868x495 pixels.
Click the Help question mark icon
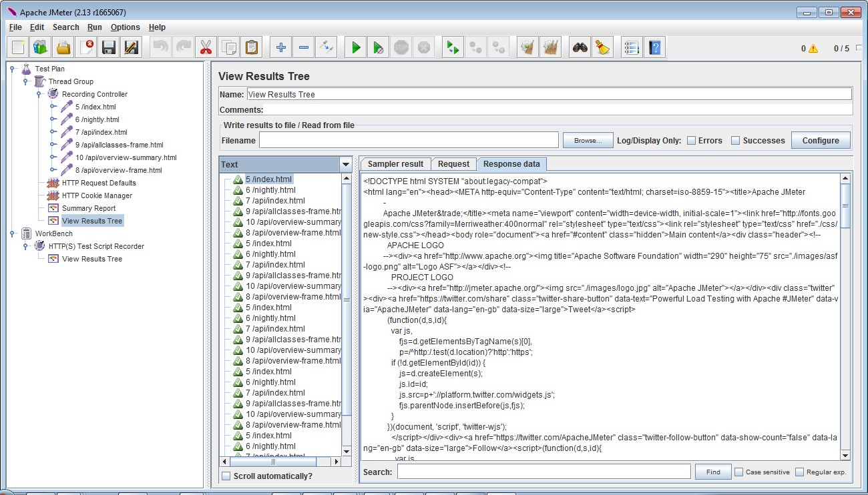(655, 47)
